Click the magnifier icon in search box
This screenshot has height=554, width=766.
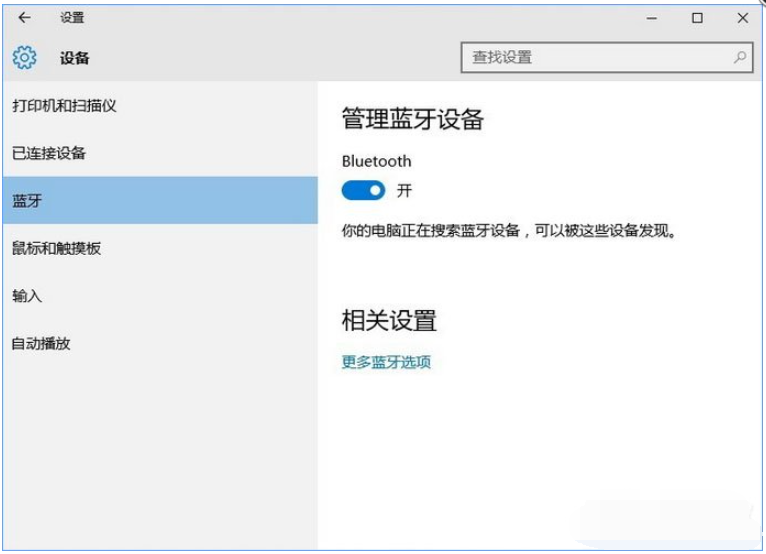[x=739, y=58]
